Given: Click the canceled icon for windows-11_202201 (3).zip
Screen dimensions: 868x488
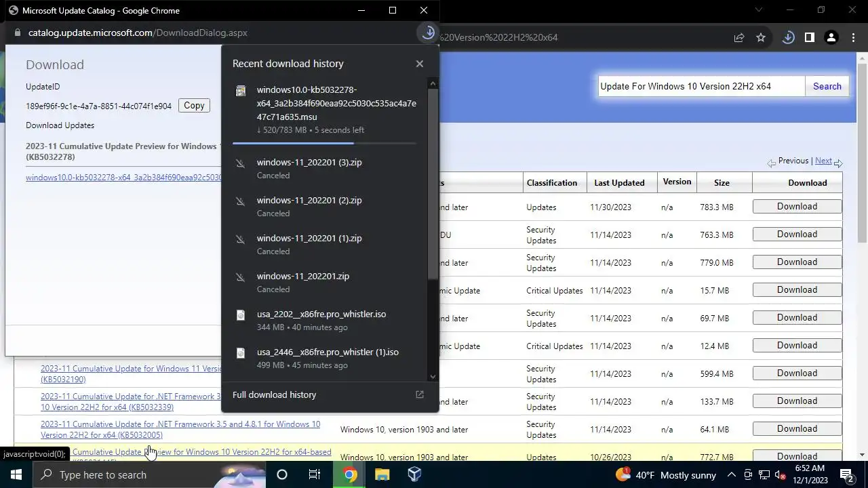Looking at the screenshot, I should (x=240, y=163).
